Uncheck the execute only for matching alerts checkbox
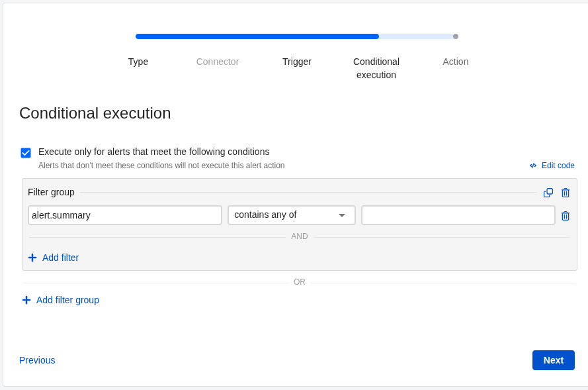 (x=26, y=153)
